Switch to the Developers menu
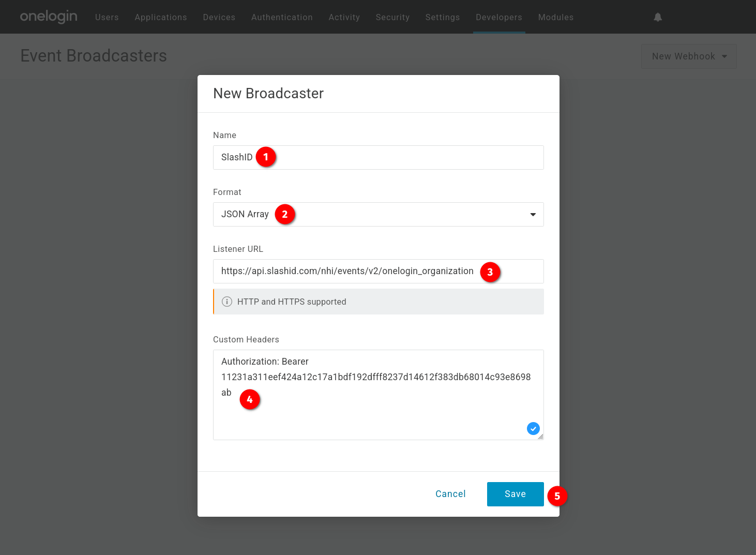The height and width of the screenshot is (555, 756). [498, 17]
